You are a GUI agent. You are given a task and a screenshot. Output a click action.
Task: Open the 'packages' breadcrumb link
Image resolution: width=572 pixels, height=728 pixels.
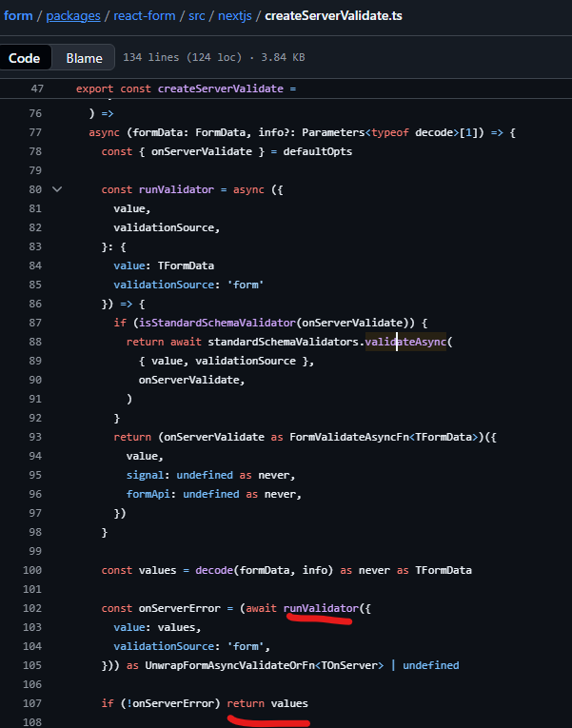(73, 16)
